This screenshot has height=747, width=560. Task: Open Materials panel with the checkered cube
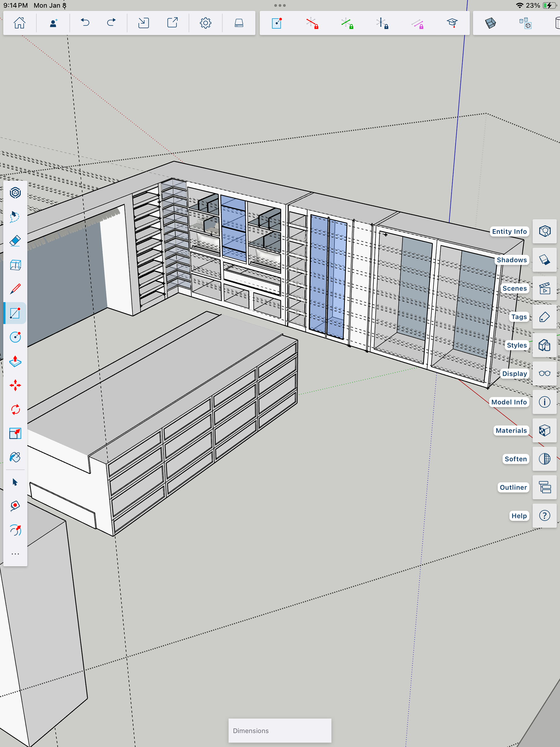pyautogui.click(x=545, y=431)
